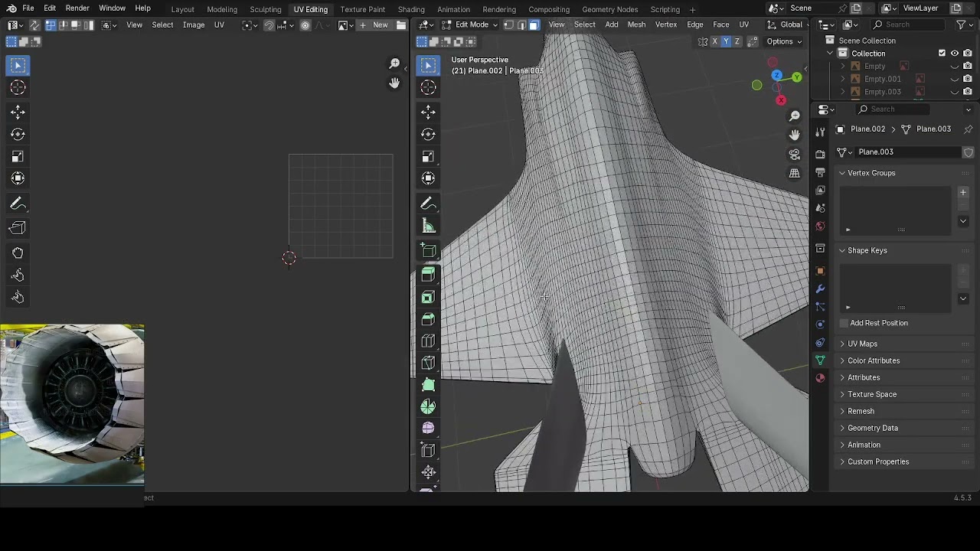Viewport: 980px width, 551px height.
Task: Select the Scale tool in 3D viewport
Action: 428,157
